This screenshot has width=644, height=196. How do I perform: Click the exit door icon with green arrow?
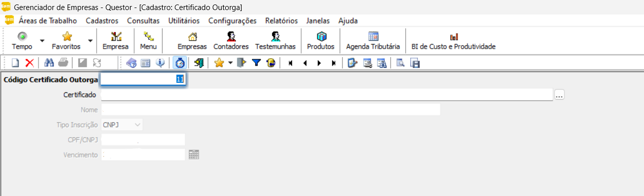pyautogui.click(x=199, y=63)
